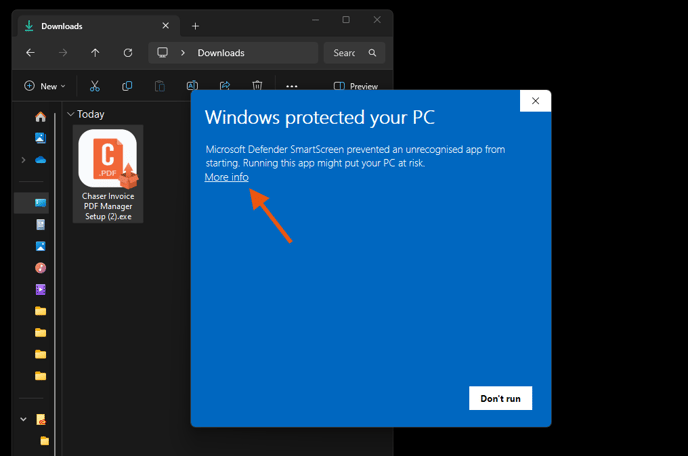Screen dimensions: 688x456
Task: Go up one folder level
Action: 95,53
